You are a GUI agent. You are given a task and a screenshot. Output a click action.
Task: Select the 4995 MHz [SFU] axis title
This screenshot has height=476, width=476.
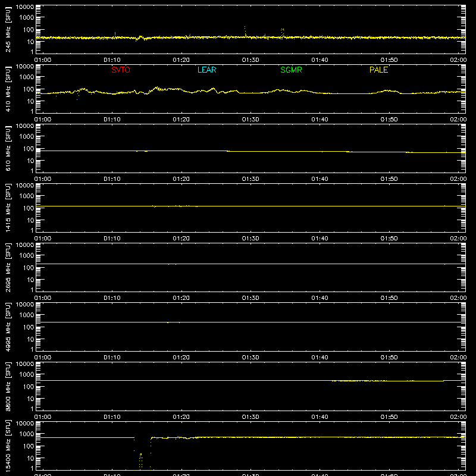coord(8,327)
